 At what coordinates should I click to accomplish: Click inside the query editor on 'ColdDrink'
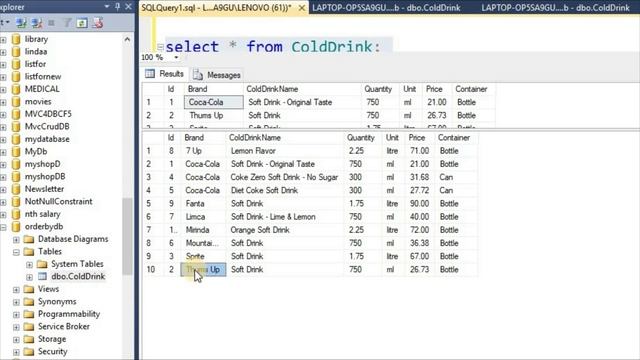(x=331, y=47)
